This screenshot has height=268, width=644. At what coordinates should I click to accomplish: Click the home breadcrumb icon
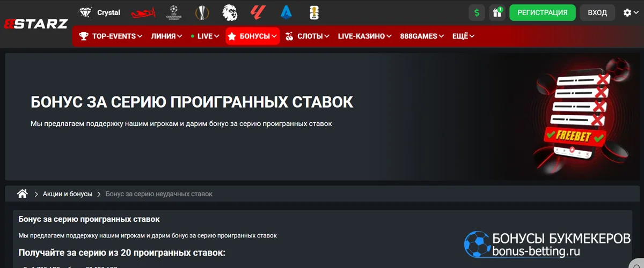pyautogui.click(x=22, y=193)
